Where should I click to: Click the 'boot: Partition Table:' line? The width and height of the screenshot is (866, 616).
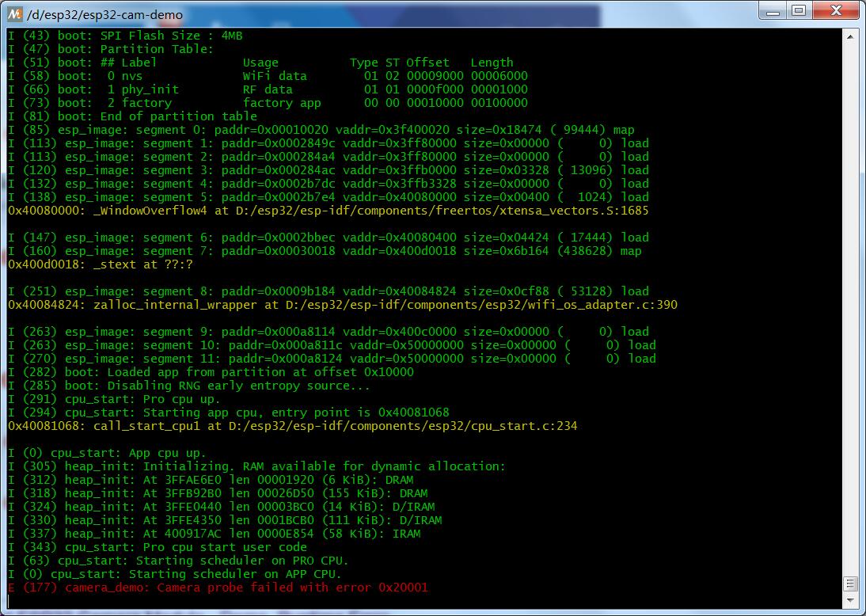pos(111,49)
